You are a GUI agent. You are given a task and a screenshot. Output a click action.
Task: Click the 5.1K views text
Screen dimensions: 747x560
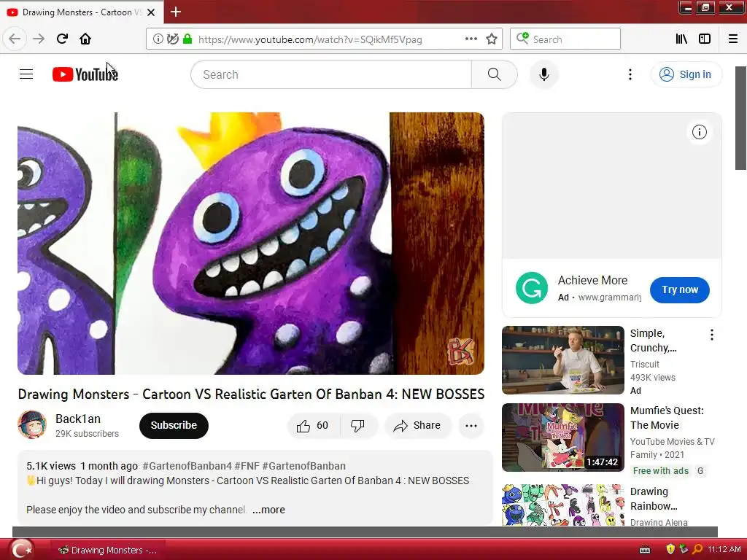(x=51, y=466)
